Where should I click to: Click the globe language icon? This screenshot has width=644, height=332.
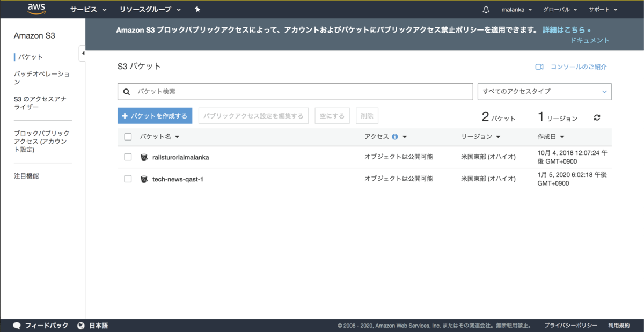point(81,326)
